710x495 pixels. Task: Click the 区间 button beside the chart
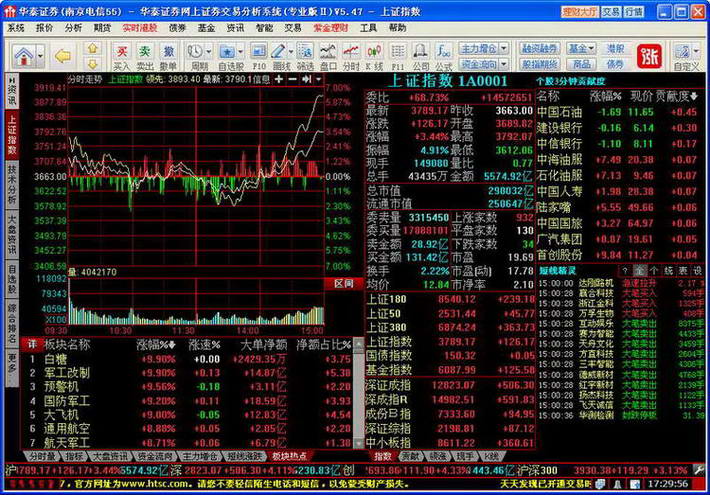[343, 284]
